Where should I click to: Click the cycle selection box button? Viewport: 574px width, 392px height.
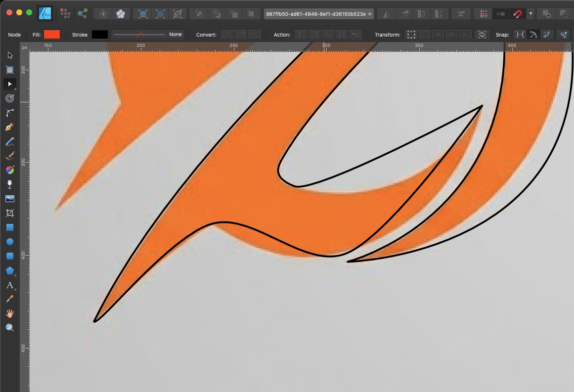(482, 35)
